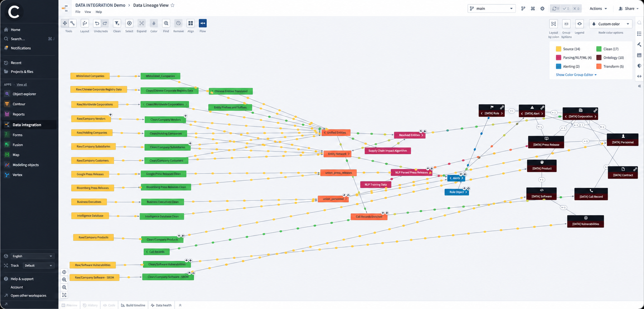644x309 pixels.
Task: Click the View all apps link
Action: click(x=22, y=85)
